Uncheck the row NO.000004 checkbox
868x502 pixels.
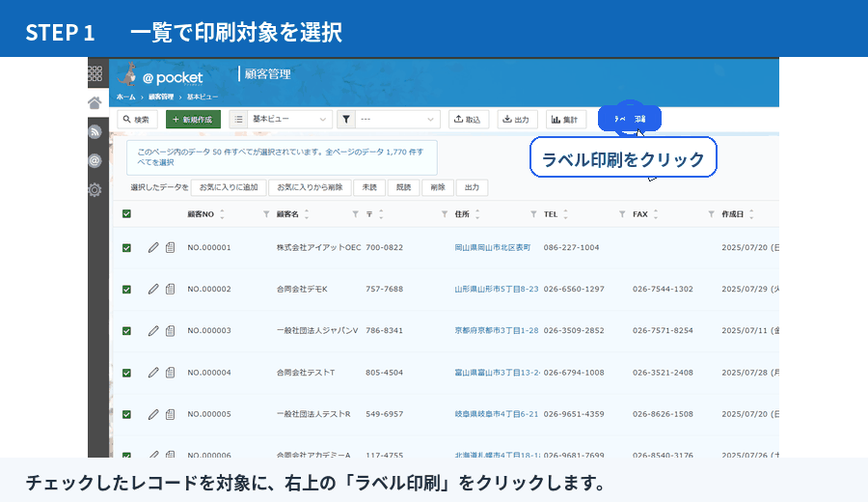126,373
